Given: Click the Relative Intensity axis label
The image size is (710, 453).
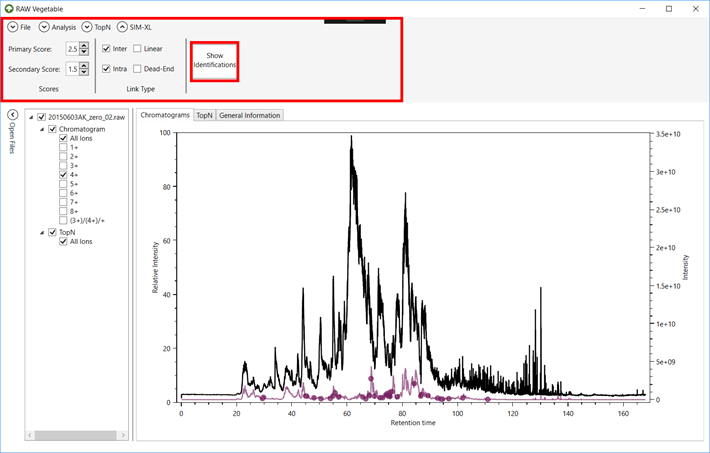Looking at the screenshot, I should click(x=155, y=267).
